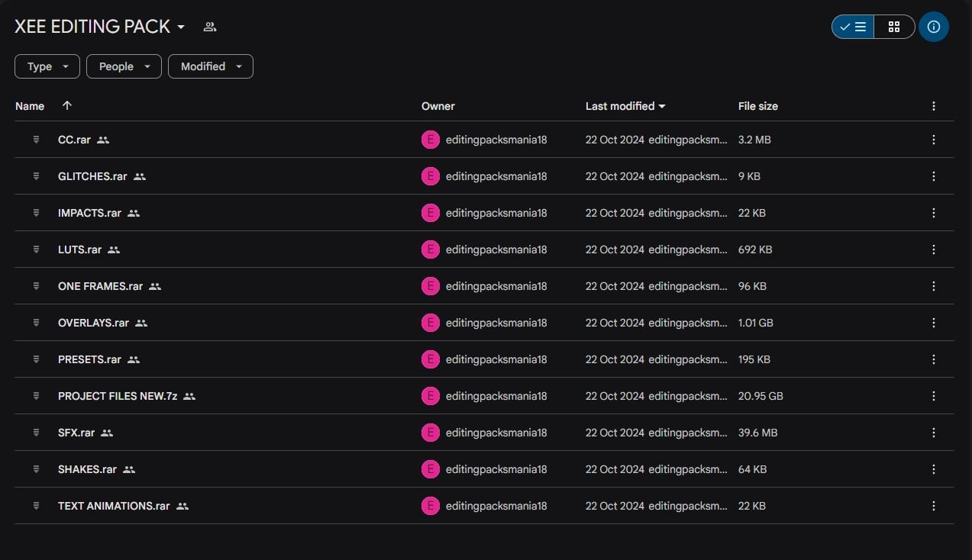Open the Last modified column sort menu

pyautogui.click(x=625, y=106)
